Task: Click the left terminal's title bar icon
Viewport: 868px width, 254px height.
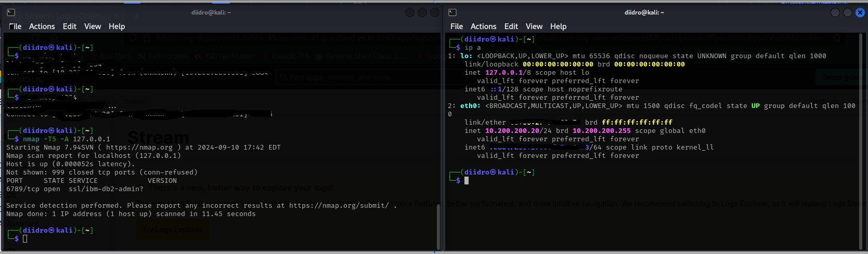Action: (11, 12)
